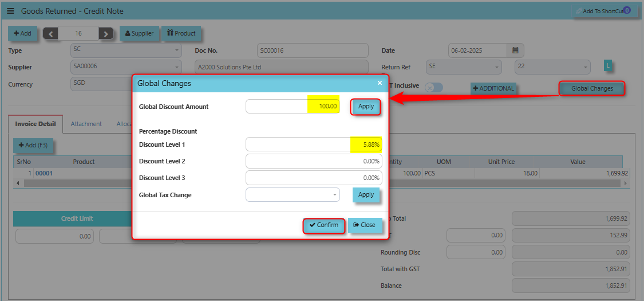Click the Credit Limit header
Screen dimensions: 644x301
click(77, 219)
